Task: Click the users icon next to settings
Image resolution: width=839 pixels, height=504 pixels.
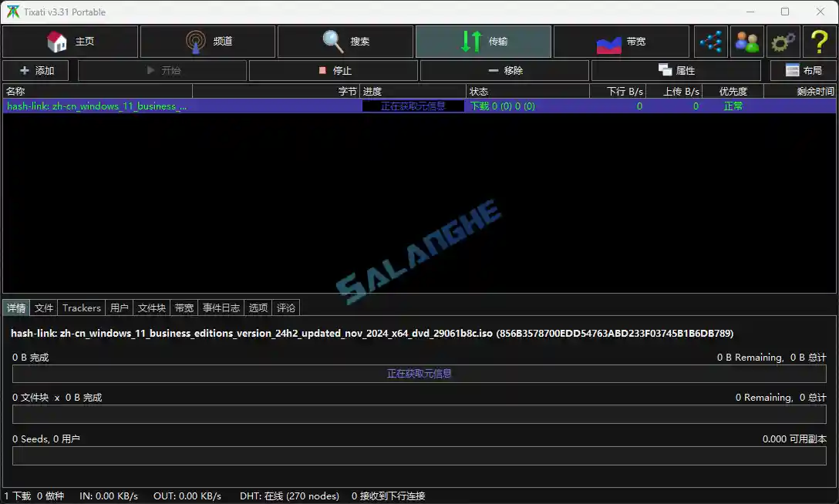Action: tap(746, 42)
